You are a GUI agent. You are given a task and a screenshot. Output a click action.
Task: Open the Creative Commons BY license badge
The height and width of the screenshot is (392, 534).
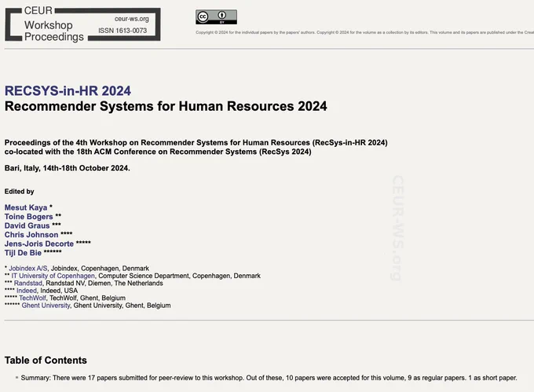pos(216,16)
